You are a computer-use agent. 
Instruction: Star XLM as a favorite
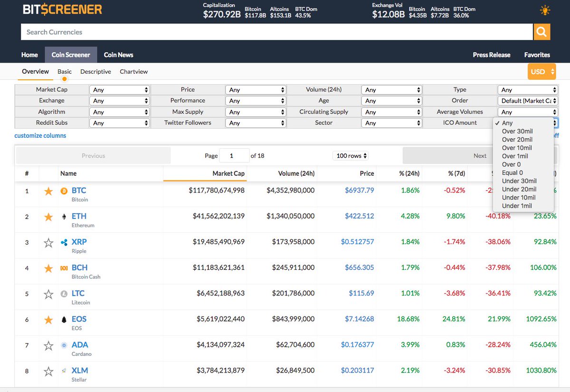[48, 371]
